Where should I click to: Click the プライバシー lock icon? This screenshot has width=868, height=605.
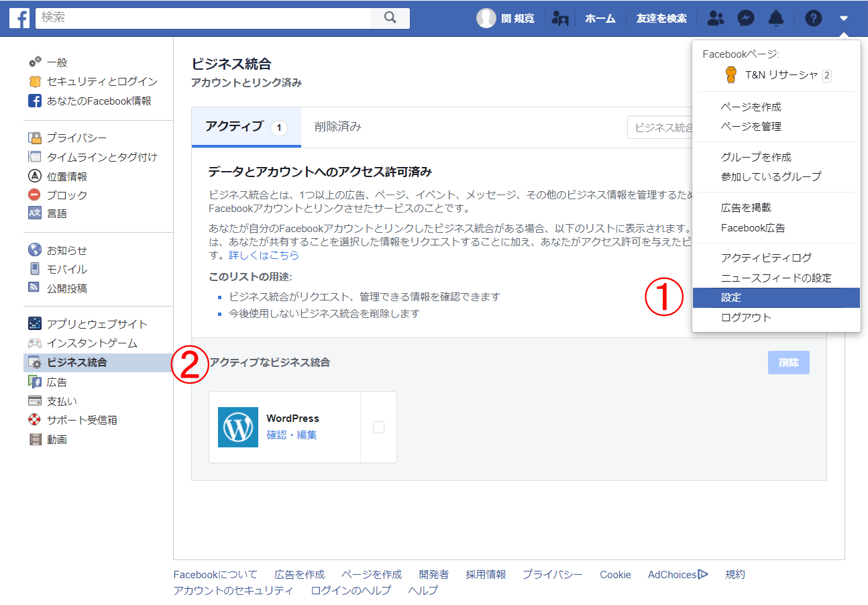[35, 137]
